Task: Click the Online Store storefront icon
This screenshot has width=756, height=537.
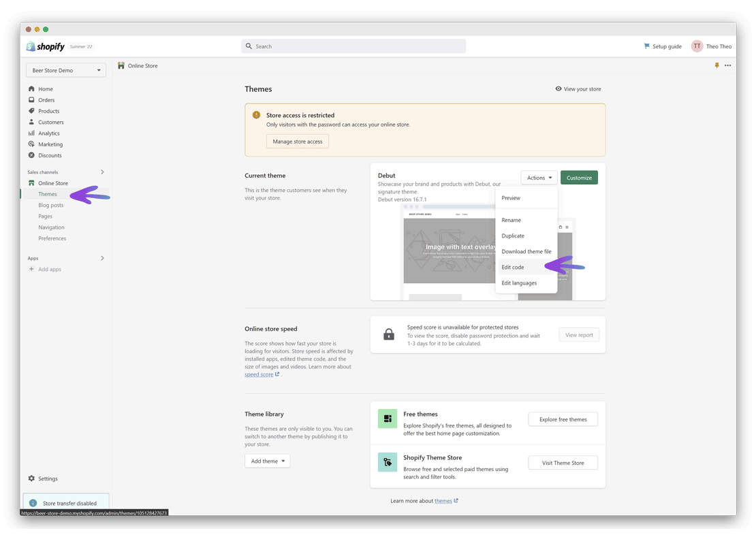Action: point(31,182)
